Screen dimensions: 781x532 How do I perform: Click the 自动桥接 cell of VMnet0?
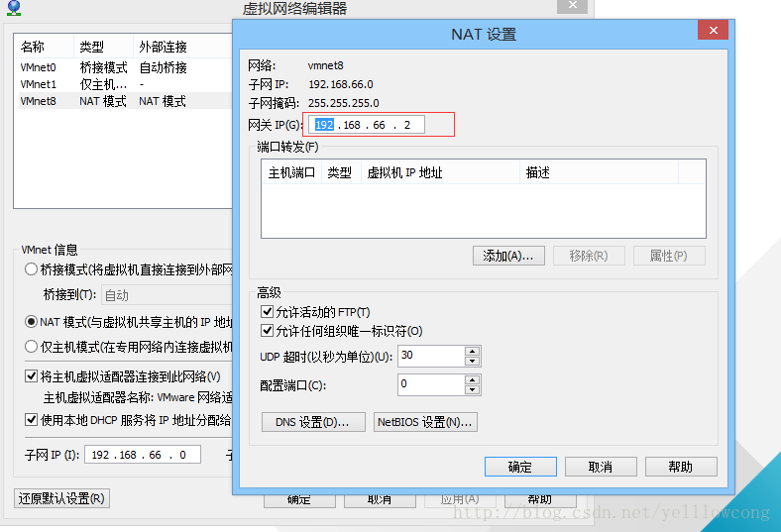(x=163, y=67)
